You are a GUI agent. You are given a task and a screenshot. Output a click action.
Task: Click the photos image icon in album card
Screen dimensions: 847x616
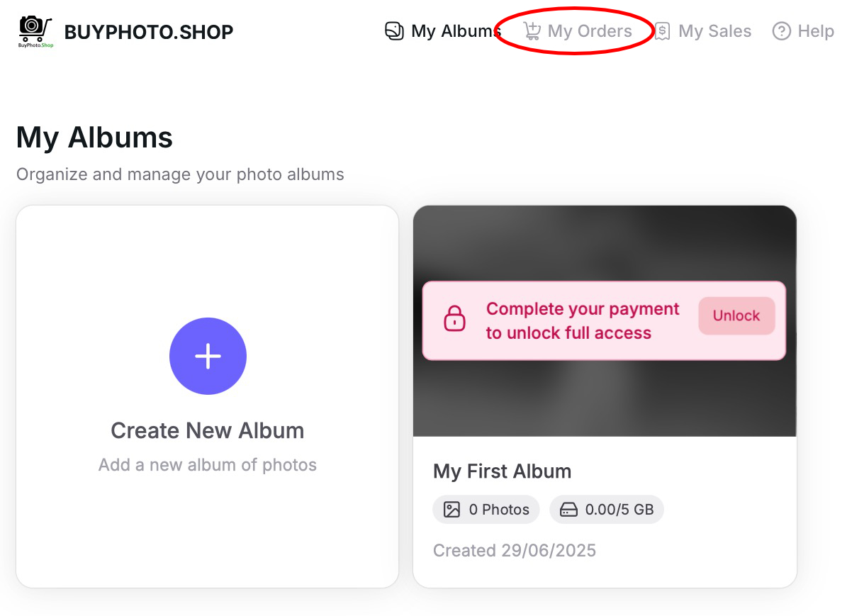451,510
